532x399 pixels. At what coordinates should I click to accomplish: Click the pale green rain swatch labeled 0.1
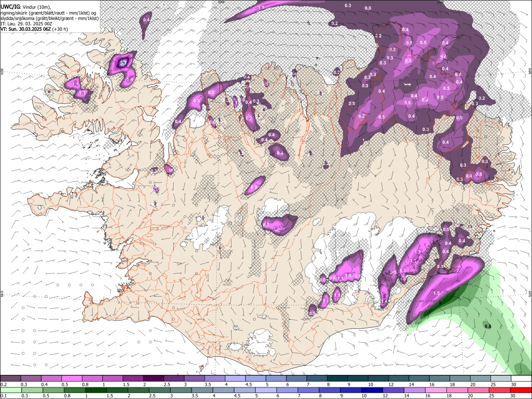coord(10,390)
